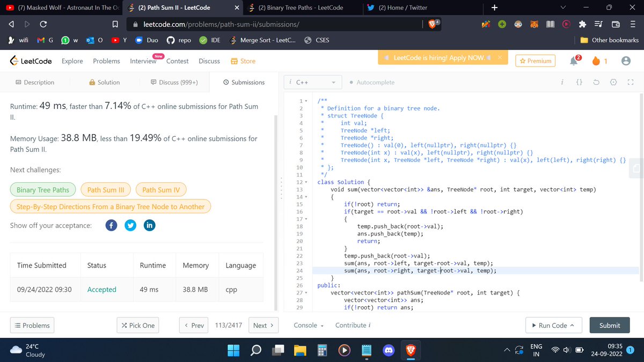Click the browser address bar
644x362 pixels.
click(274, 24)
